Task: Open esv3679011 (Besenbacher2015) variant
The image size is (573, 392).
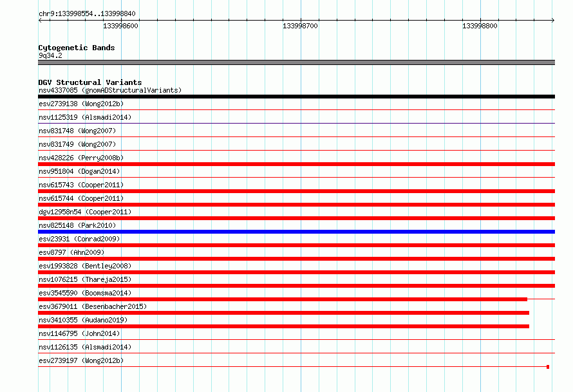Action: tap(93, 306)
